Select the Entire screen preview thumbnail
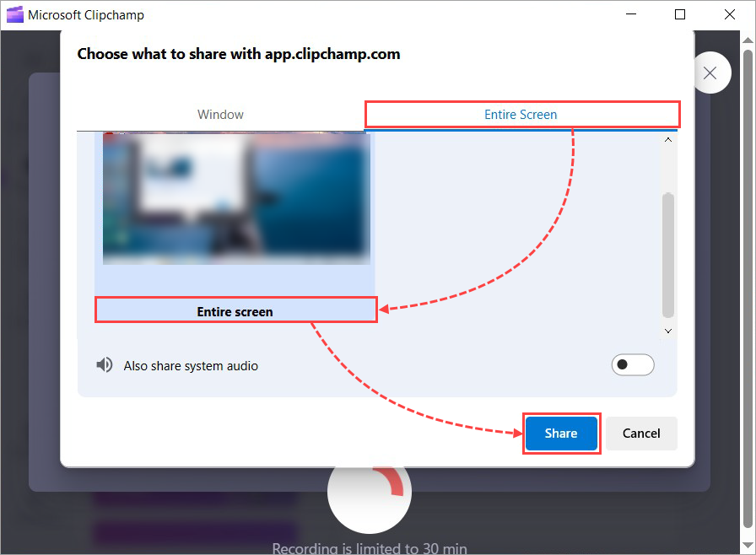The image size is (756, 555). 235,198
